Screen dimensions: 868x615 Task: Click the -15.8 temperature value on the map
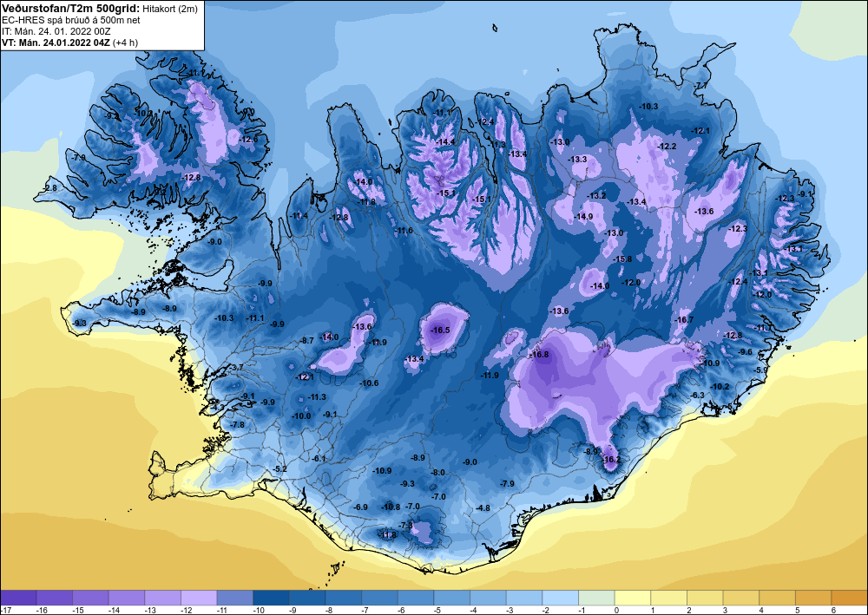point(622,258)
